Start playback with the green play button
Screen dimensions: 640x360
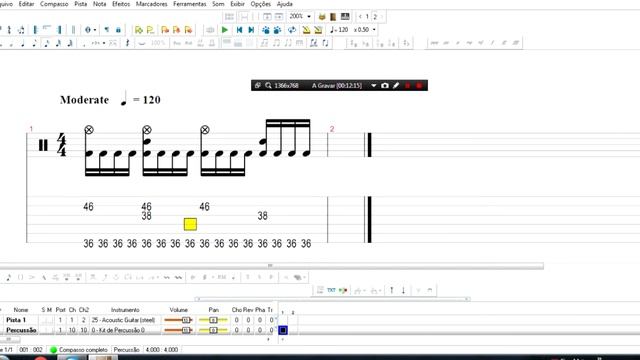pyautogui.click(x=224, y=30)
